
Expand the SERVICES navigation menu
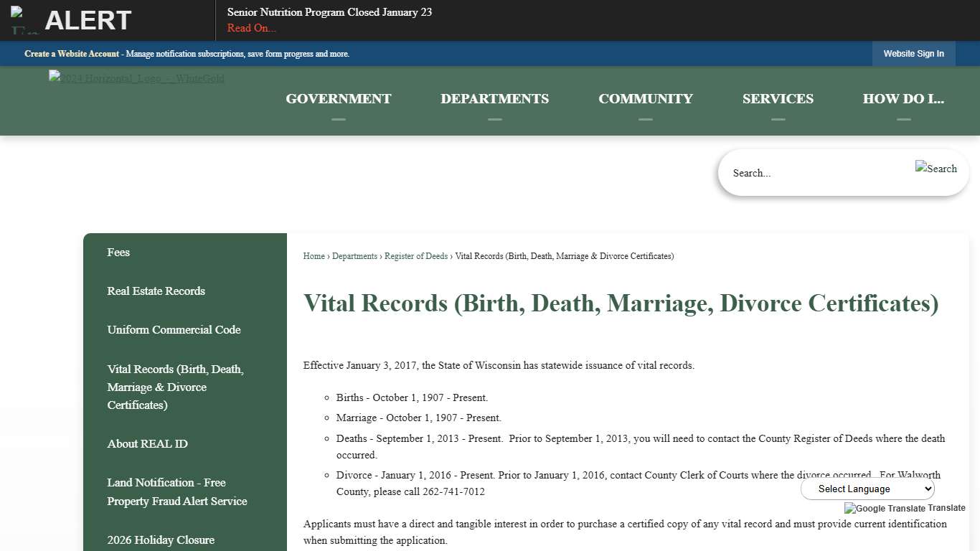[x=778, y=98]
